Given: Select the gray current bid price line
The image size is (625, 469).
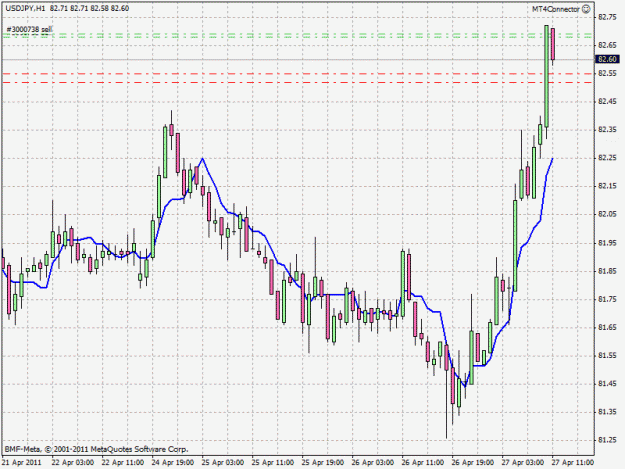Looking at the screenshot, I should click(298, 59).
